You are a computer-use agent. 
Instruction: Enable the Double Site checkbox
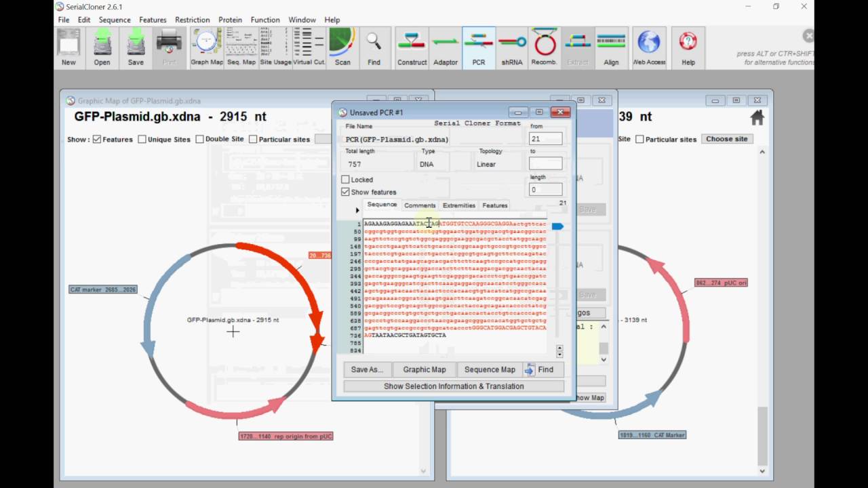click(x=199, y=139)
